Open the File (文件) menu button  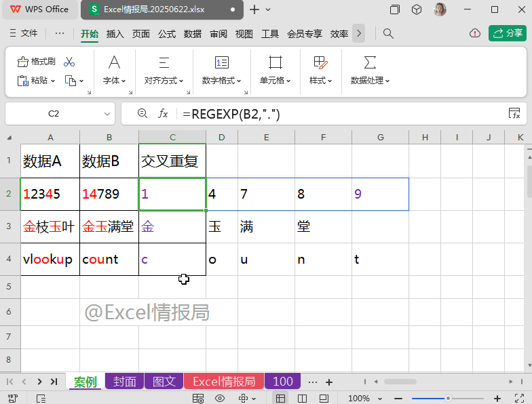24,33
